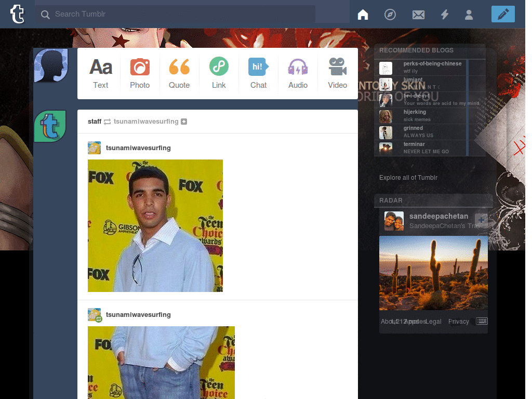The width and height of the screenshot is (532, 399).
Task: Click the About footer link
Action: (x=389, y=322)
